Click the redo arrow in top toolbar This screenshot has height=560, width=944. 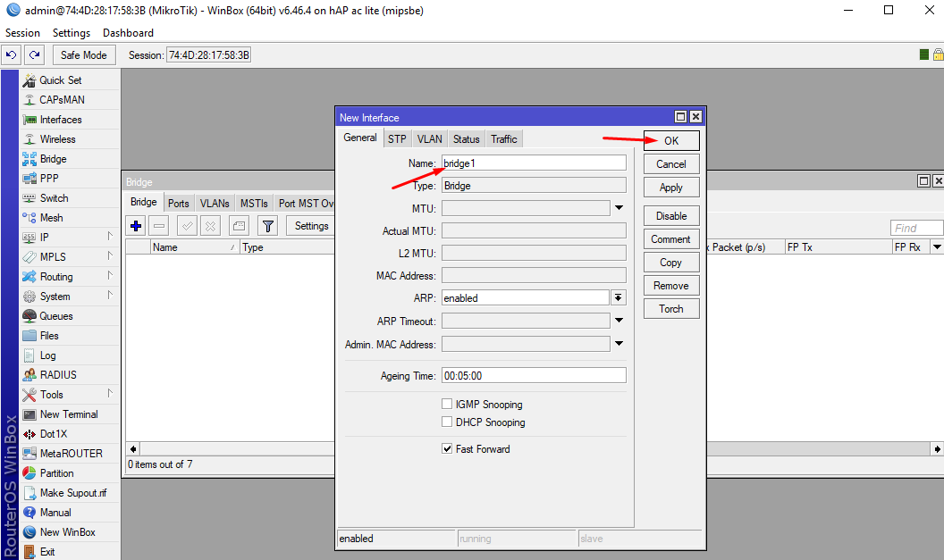[x=35, y=54]
